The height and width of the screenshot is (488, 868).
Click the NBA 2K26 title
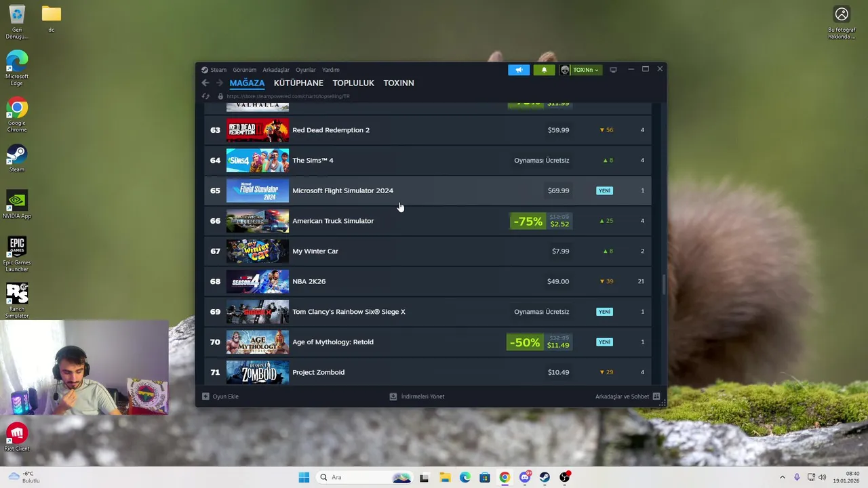tap(309, 281)
